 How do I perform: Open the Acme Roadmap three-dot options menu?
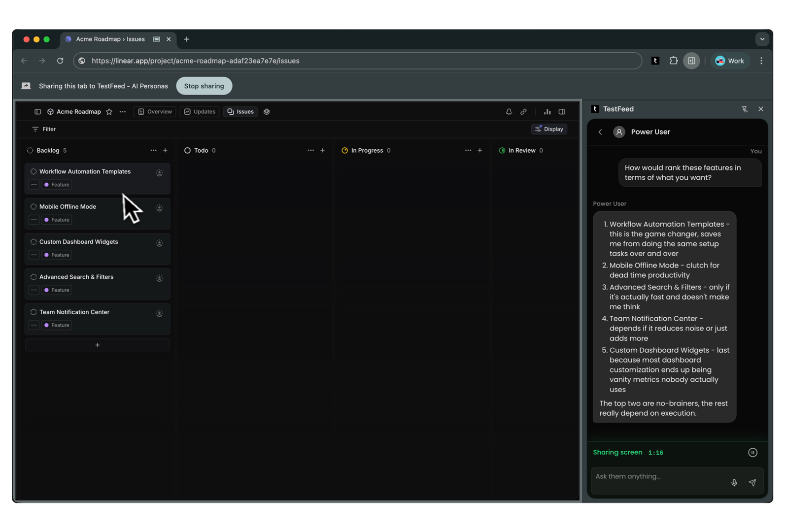[123, 112]
